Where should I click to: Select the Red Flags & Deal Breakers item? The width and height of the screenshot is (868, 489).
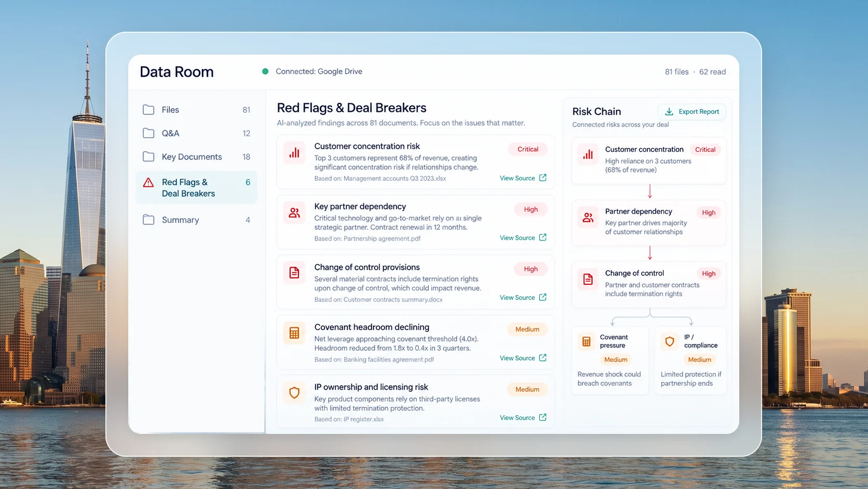click(x=196, y=188)
